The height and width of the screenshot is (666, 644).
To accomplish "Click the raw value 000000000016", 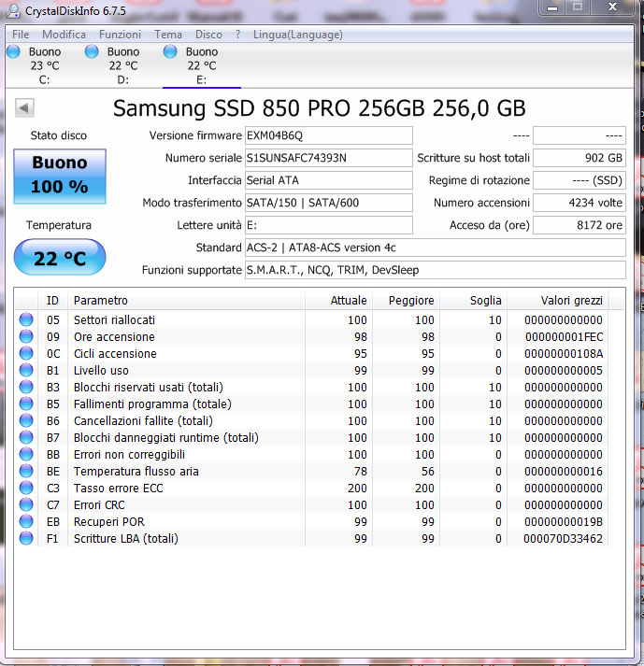I will [x=564, y=472].
